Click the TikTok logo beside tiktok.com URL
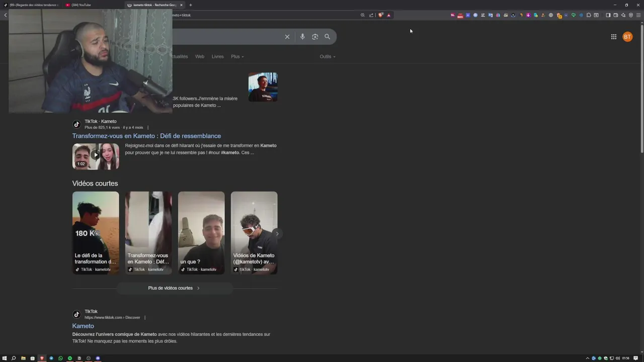This screenshot has height=362, width=644. 76,314
